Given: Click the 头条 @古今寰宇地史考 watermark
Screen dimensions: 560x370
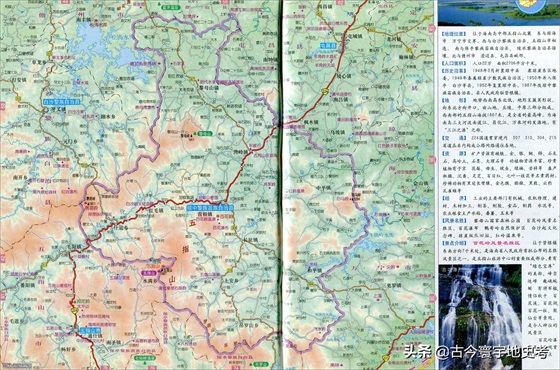Looking at the screenshot, I should pyautogui.click(x=477, y=352).
